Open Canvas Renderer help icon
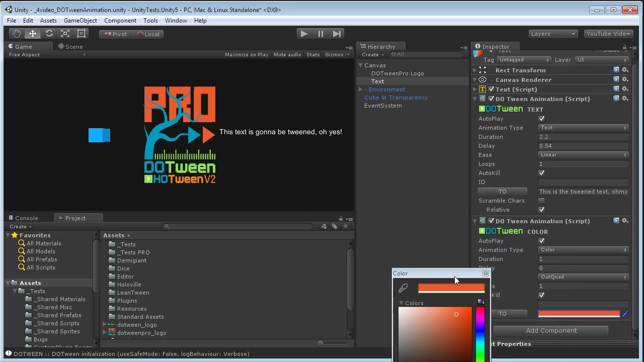 616,79
